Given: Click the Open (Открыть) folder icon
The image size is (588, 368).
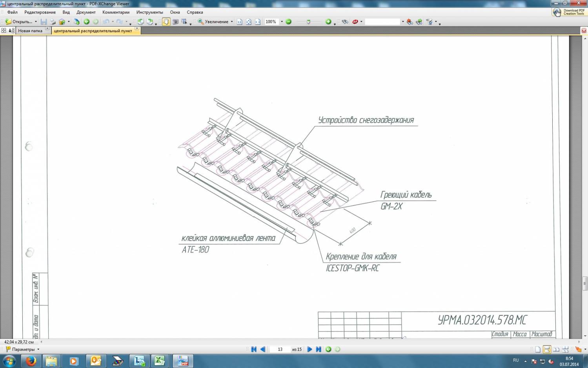Looking at the screenshot, I should [8, 22].
